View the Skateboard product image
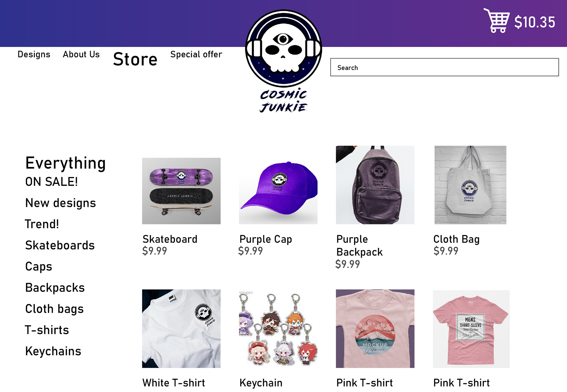This screenshot has width=567, height=392. pyautogui.click(x=181, y=191)
